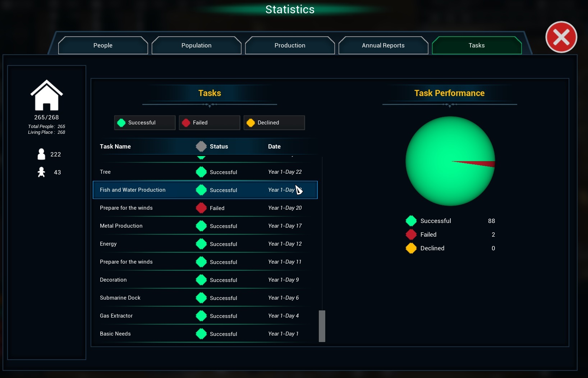
Task: Click the child population icon
Action: point(41,172)
